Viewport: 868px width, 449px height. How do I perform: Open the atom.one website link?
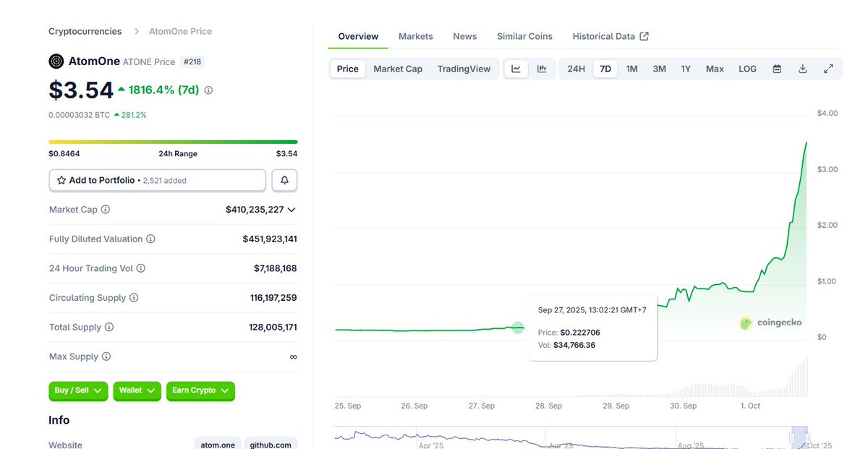click(x=218, y=445)
